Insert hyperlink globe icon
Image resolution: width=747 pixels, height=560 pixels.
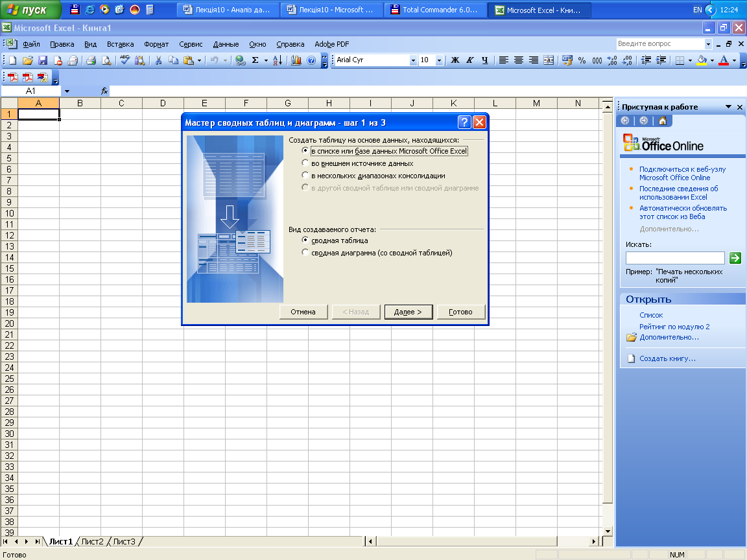[x=241, y=60]
